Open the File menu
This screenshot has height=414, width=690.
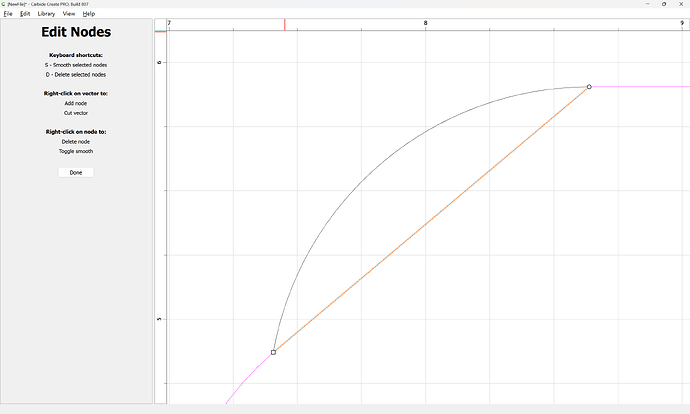tap(8, 14)
